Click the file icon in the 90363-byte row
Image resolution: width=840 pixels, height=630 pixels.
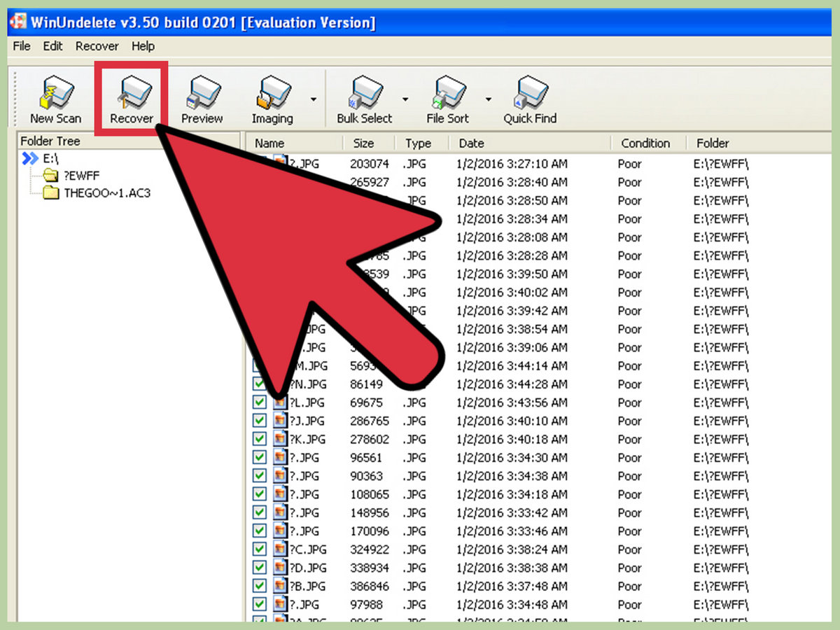[280, 475]
